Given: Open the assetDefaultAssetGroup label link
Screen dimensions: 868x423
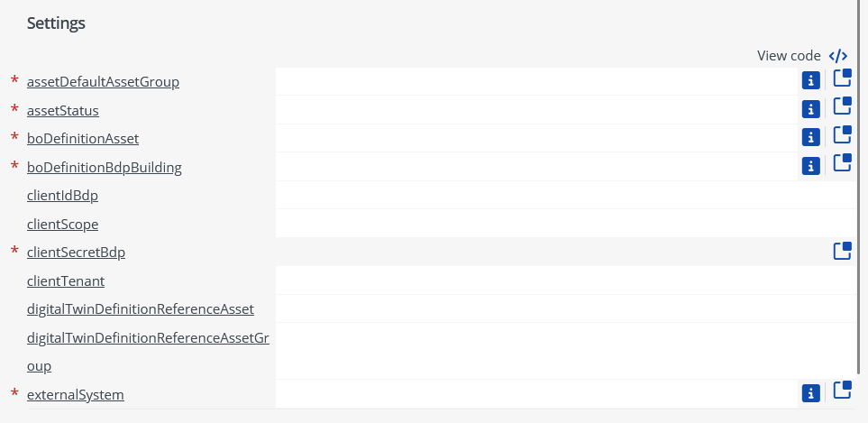Looking at the screenshot, I should point(103,82).
